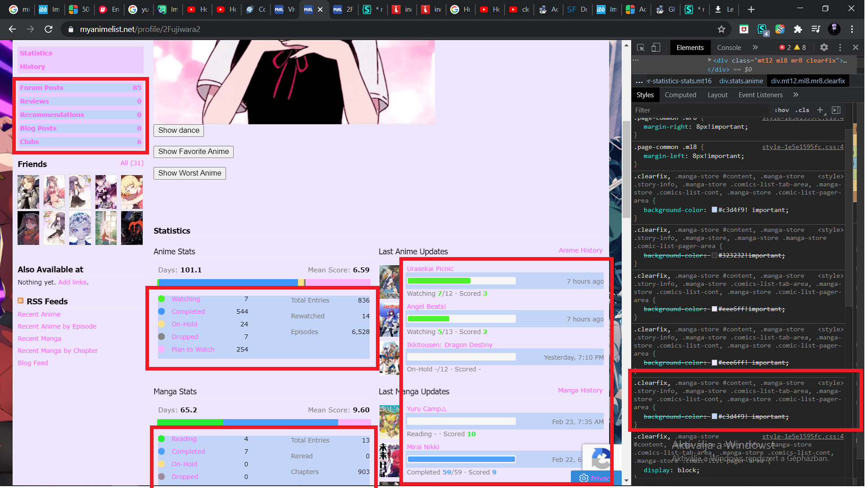Toggle the :hov element state panel

782,110
